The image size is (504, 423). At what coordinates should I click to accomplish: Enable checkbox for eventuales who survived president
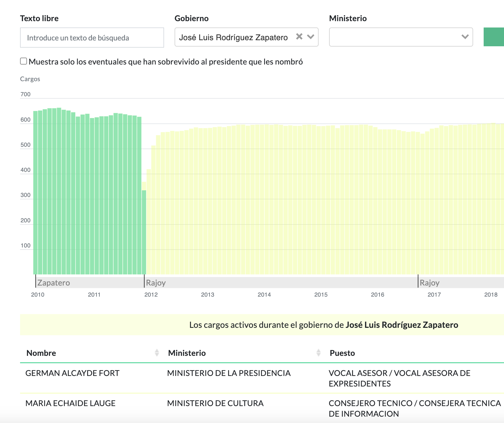(24, 61)
